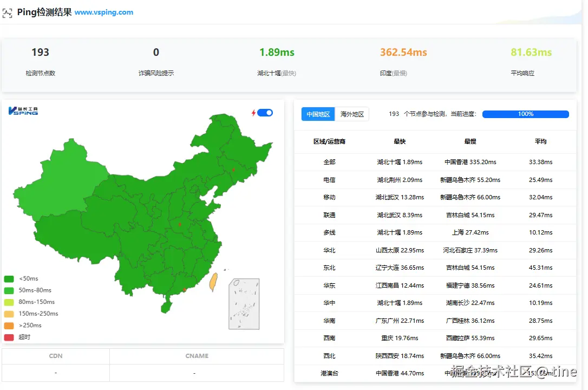The height and width of the screenshot is (390, 588).
Task: Select the 中国地区 tab
Action: [x=318, y=114]
